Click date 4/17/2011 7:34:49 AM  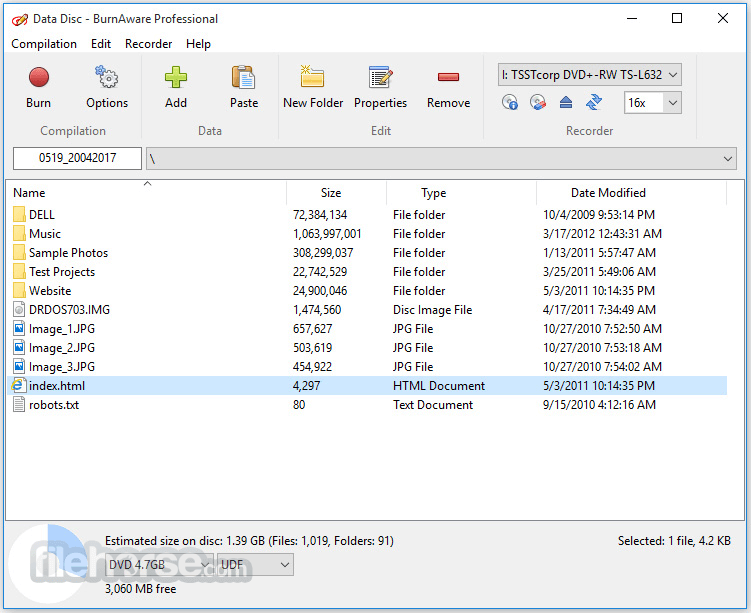(x=599, y=310)
